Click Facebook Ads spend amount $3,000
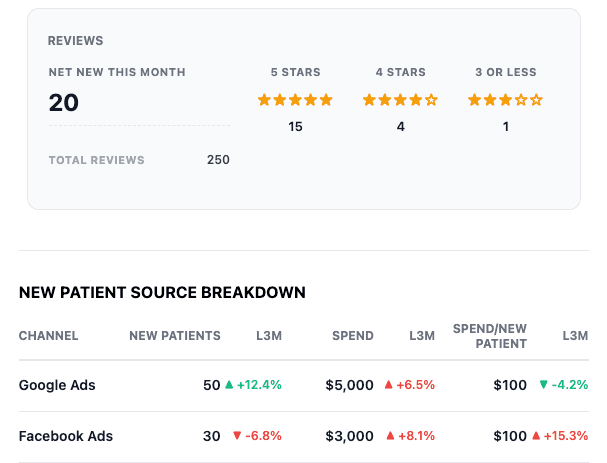Viewport: 607px width, 463px height. pyautogui.click(x=350, y=436)
